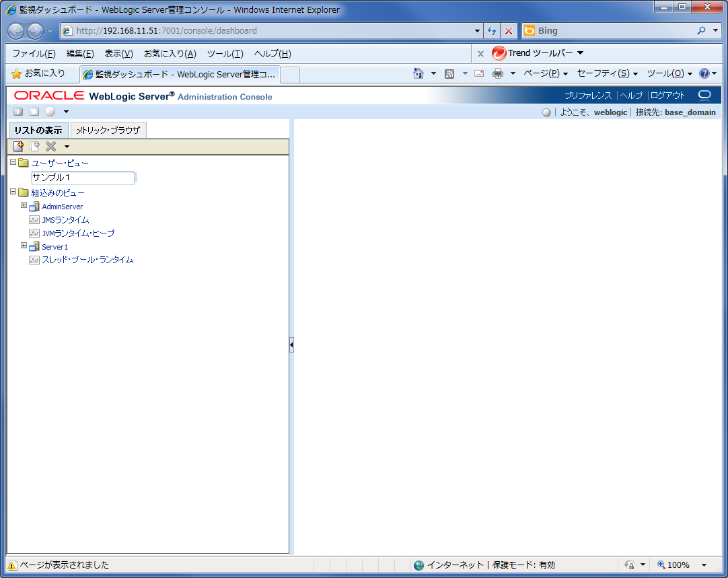
Task: Click the Server1 server icon
Action: coord(34,246)
